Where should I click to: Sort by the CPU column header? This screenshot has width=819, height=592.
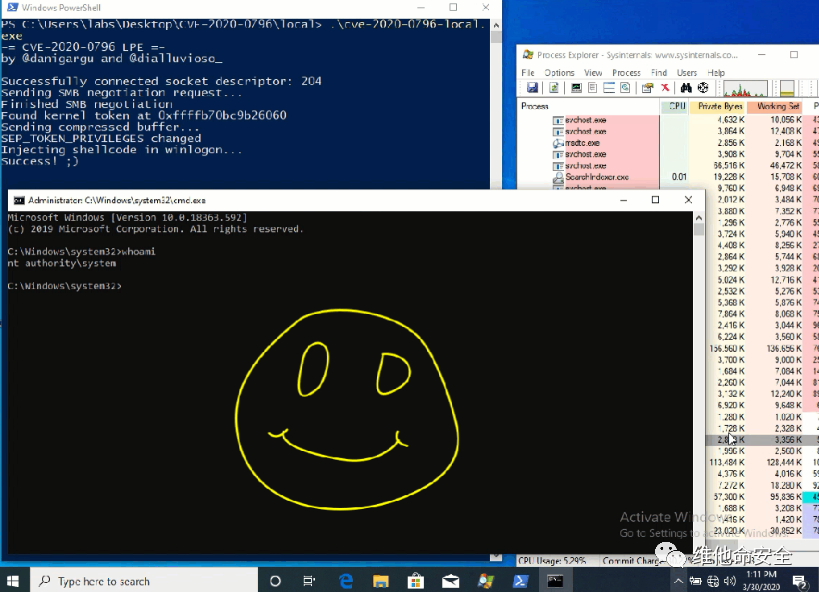[x=676, y=106]
